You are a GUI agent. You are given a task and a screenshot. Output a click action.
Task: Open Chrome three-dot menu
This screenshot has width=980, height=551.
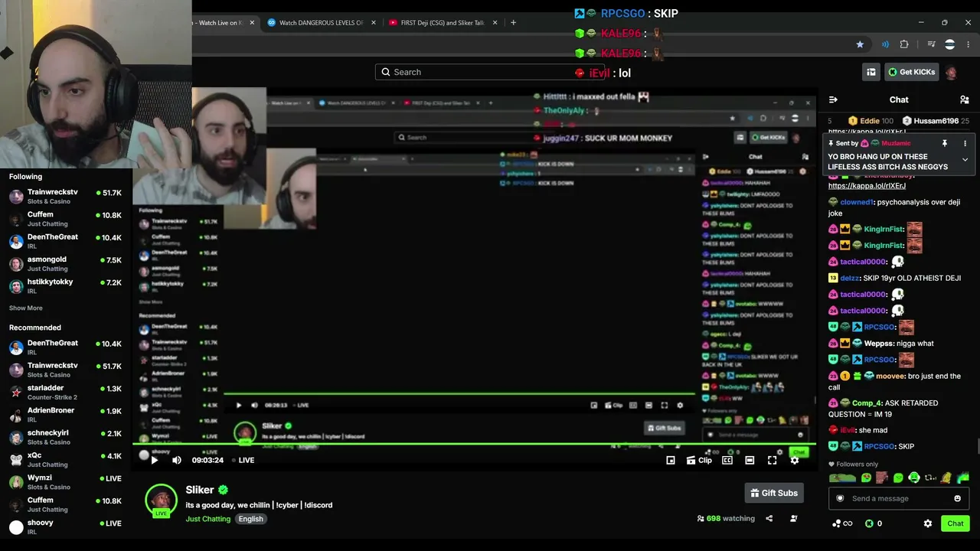pos(969,44)
